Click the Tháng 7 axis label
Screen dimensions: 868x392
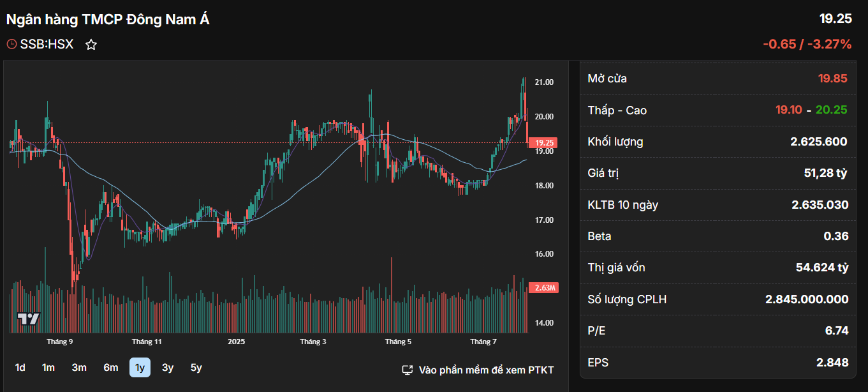pos(483,342)
